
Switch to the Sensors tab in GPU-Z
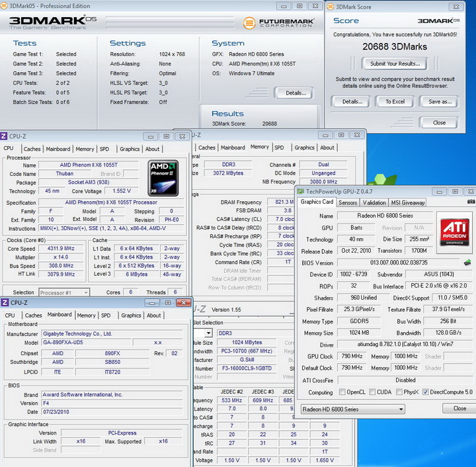tap(348, 202)
